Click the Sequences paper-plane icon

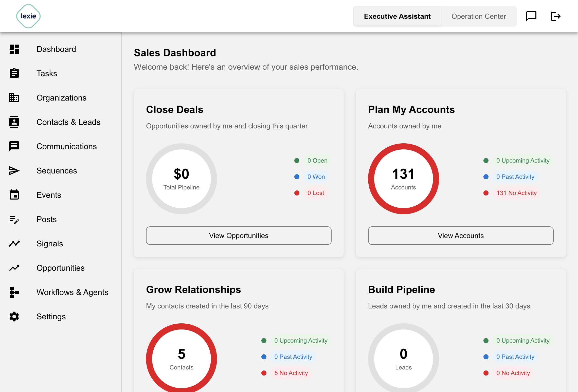14,171
